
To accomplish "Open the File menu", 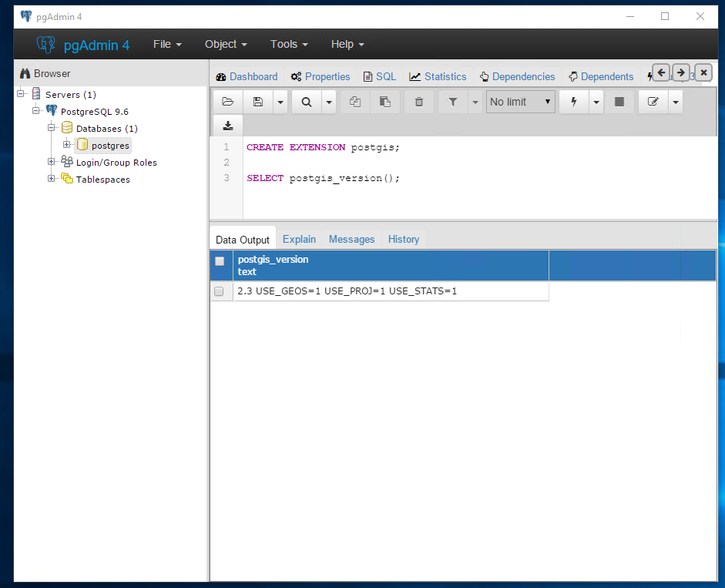I will tap(167, 45).
